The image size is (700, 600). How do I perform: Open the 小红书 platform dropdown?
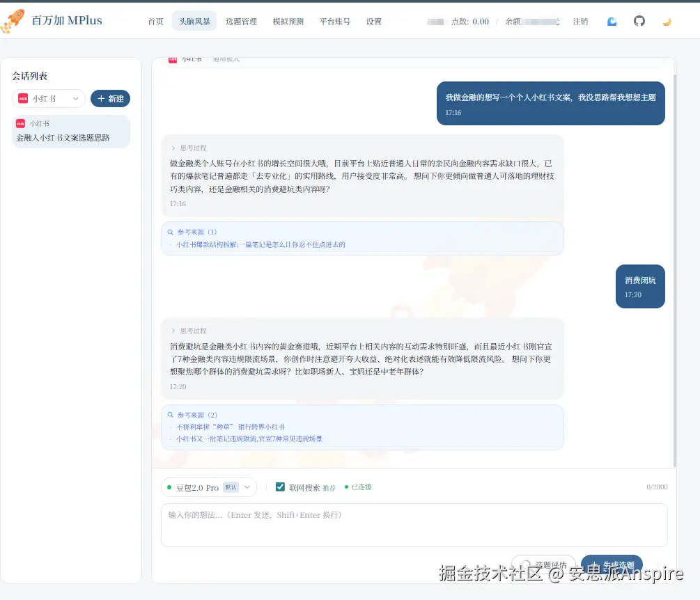click(x=49, y=99)
